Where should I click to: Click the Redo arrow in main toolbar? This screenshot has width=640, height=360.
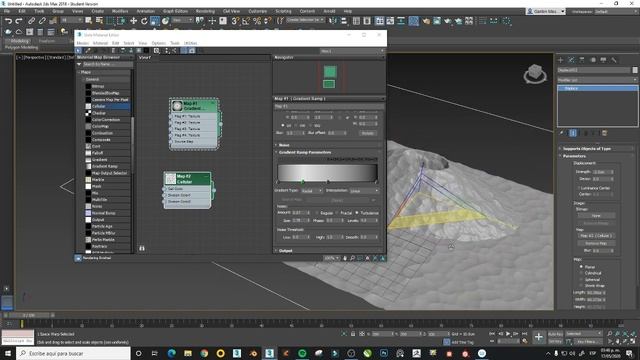tap(18, 21)
